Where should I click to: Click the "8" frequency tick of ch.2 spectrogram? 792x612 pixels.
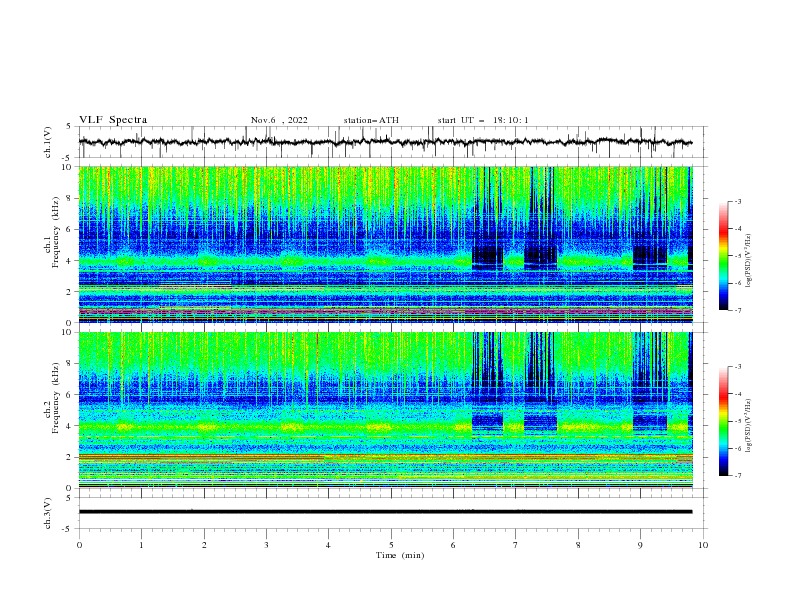[x=71, y=364]
